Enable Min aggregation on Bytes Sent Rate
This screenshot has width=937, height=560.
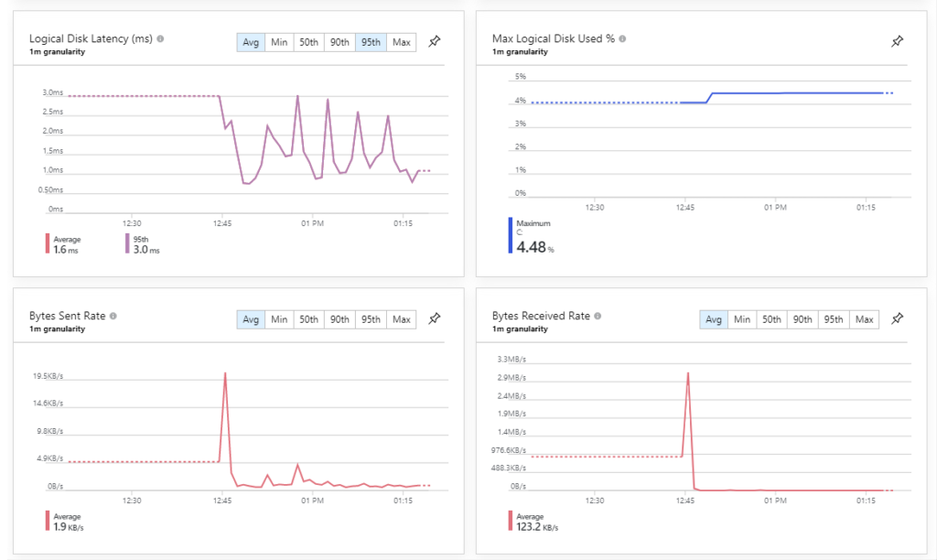click(x=279, y=319)
